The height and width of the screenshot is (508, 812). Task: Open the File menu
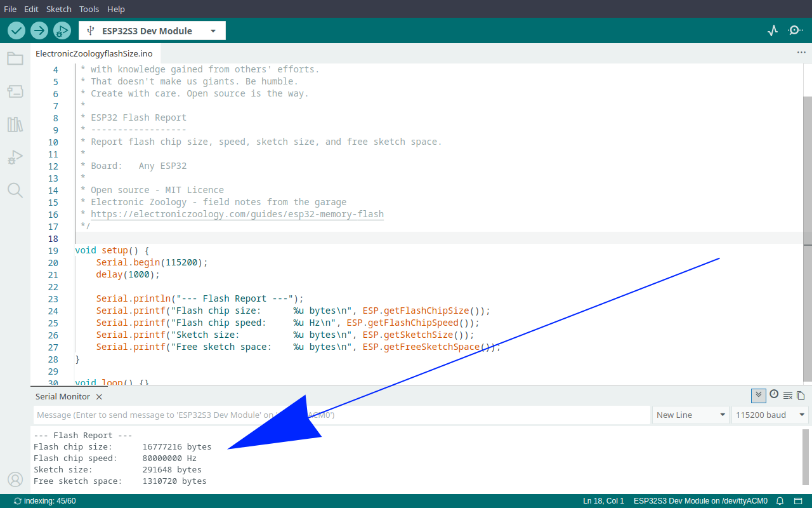[10, 9]
